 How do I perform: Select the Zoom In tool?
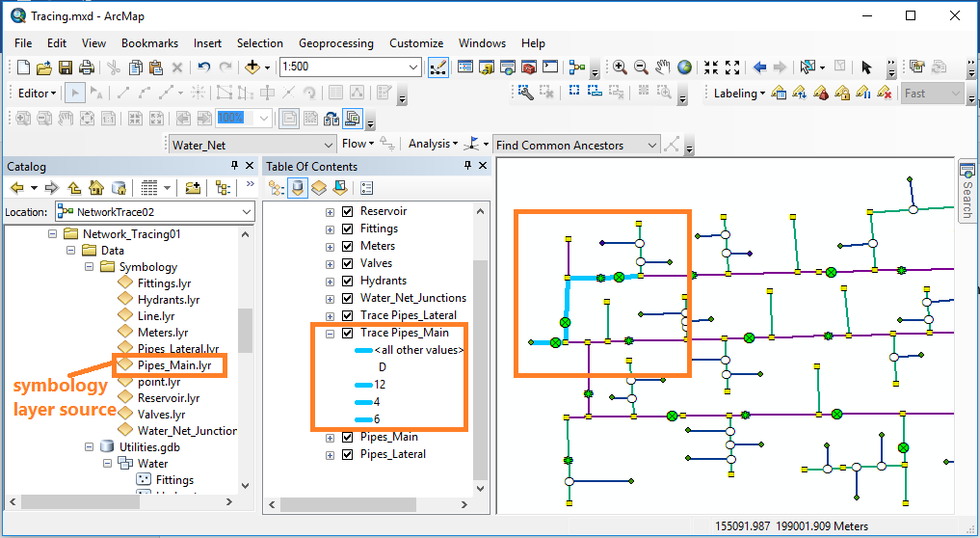point(620,67)
